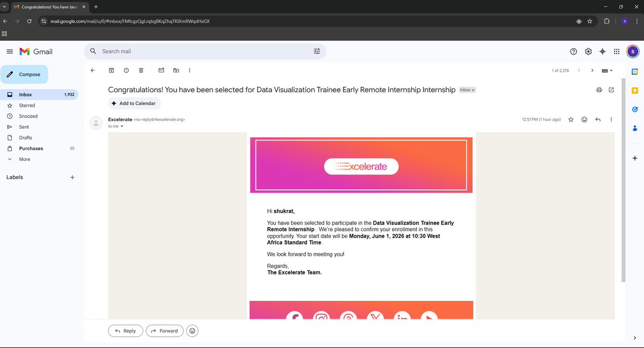The width and height of the screenshot is (644, 348).
Task: Bookmark this page star icon
Action: point(590,21)
